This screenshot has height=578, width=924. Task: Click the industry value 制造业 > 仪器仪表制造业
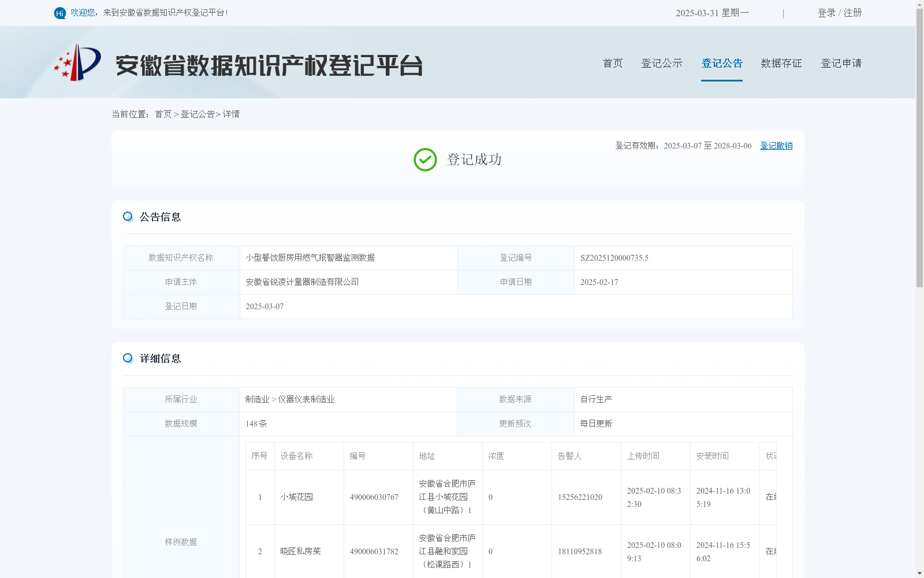(x=290, y=399)
